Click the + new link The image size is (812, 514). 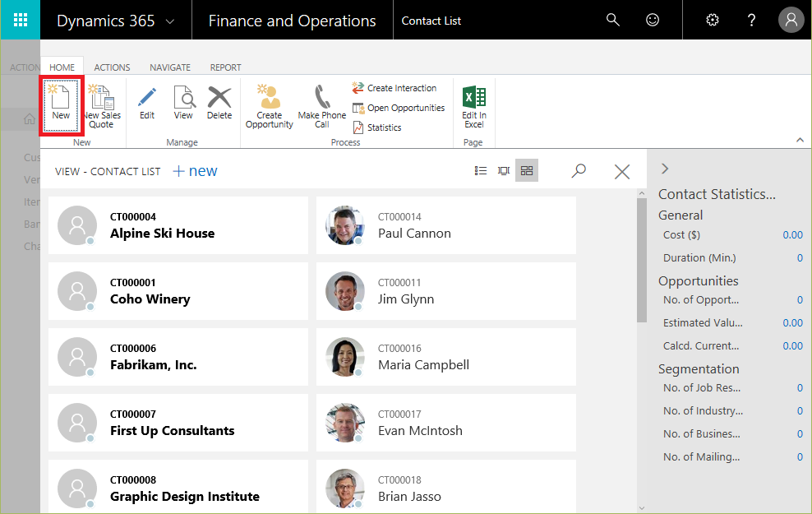point(195,171)
